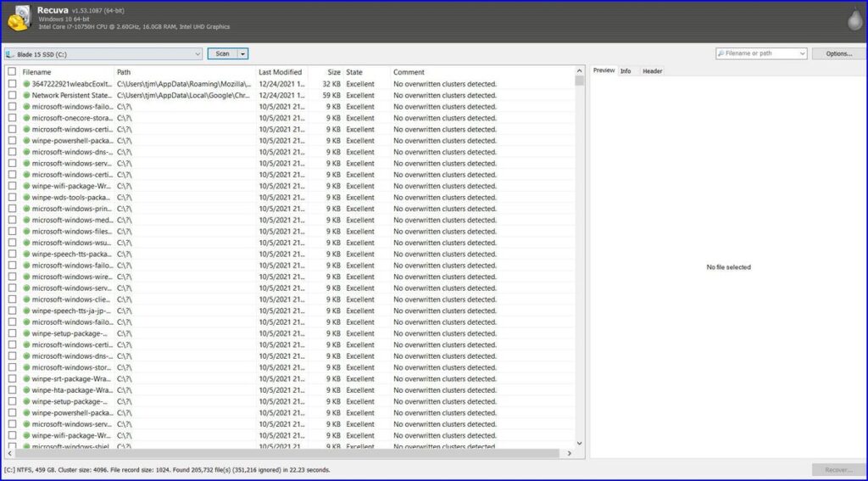Sort list by Comment column header

click(x=481, y=72)
